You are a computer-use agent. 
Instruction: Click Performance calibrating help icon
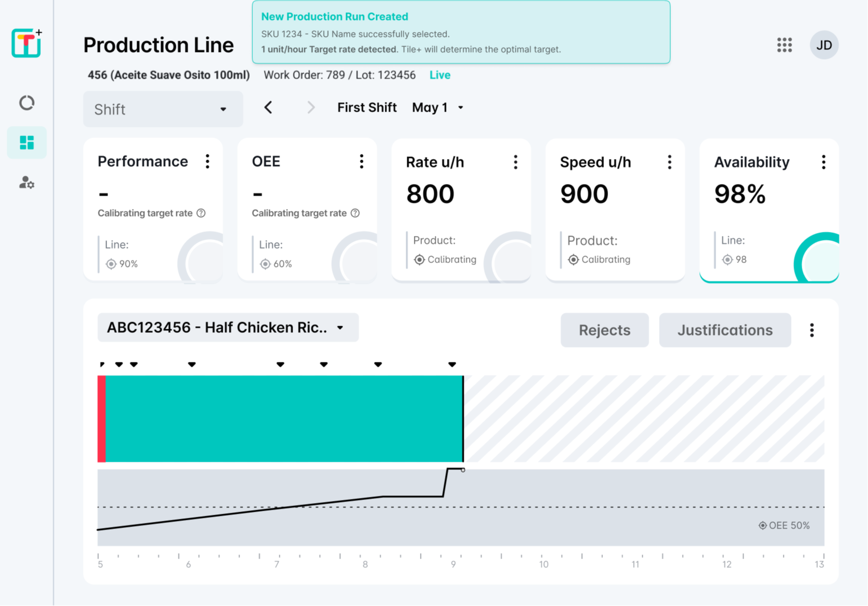(201, 213)
